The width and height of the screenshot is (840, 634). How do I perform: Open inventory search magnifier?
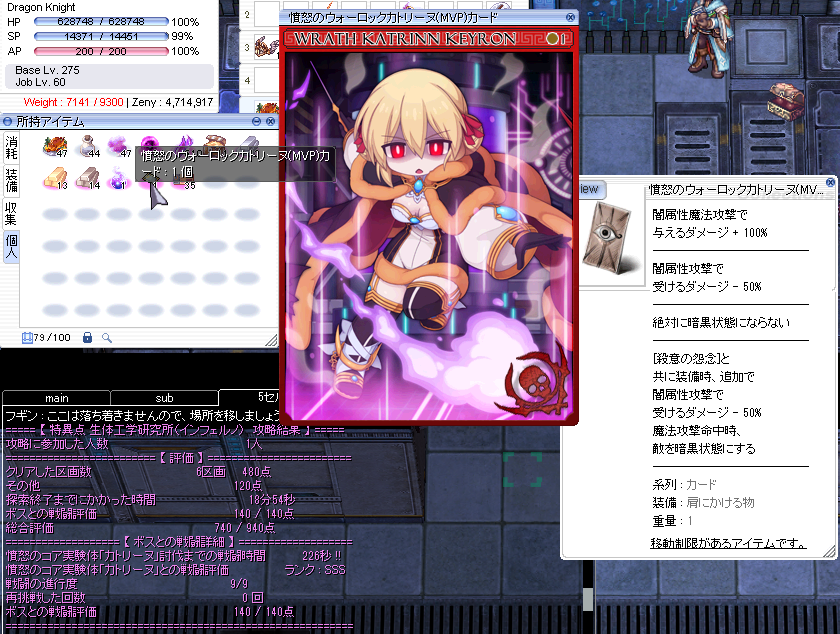point(107,338)
